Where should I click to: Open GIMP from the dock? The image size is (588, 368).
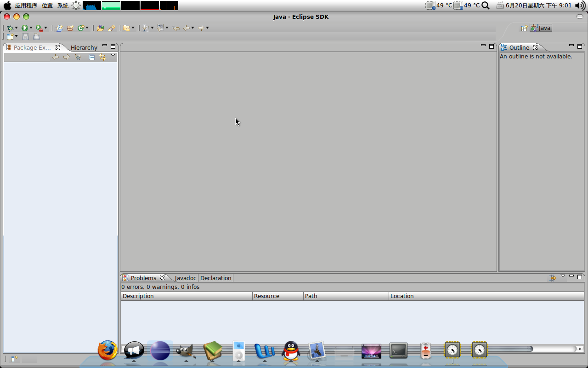click(186, 351)
